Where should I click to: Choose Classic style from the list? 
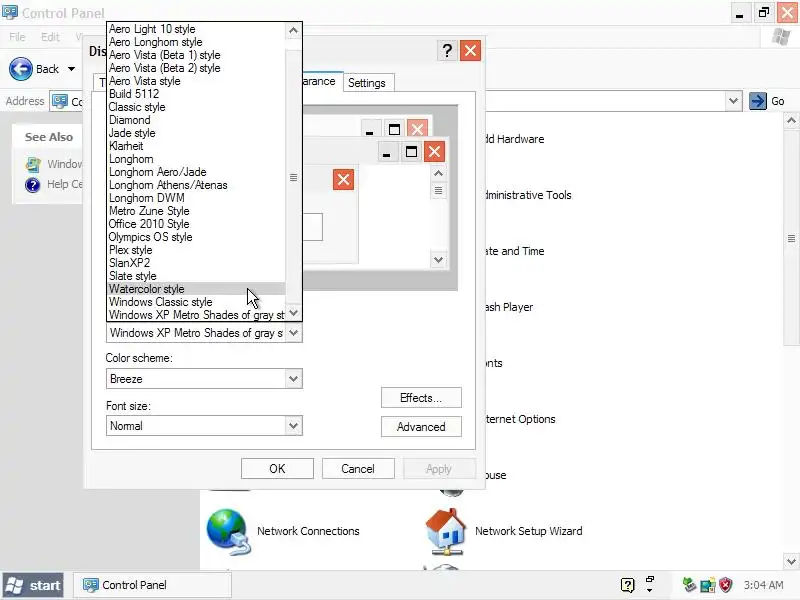point(196,107)
